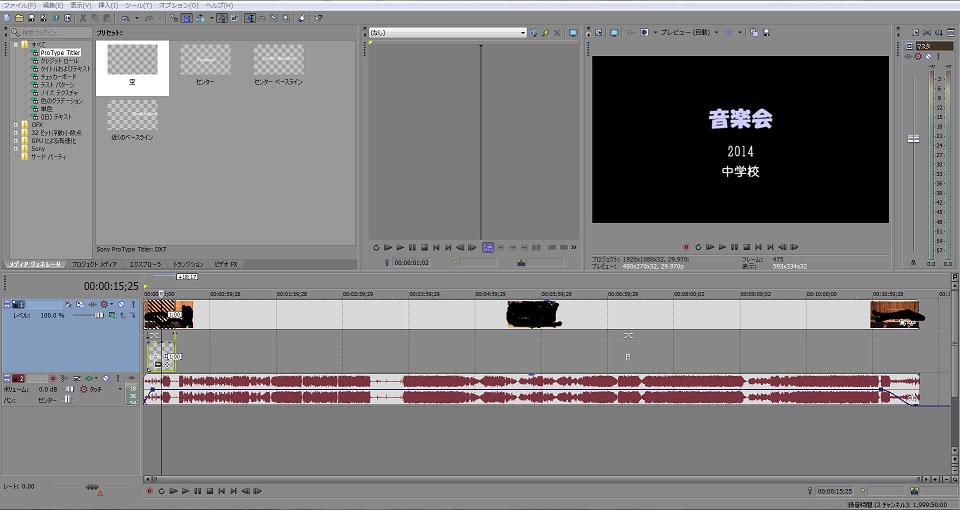Switch to the エクスプローラ tab
This screenshot has width=960, height=510.
coord(145,264)
